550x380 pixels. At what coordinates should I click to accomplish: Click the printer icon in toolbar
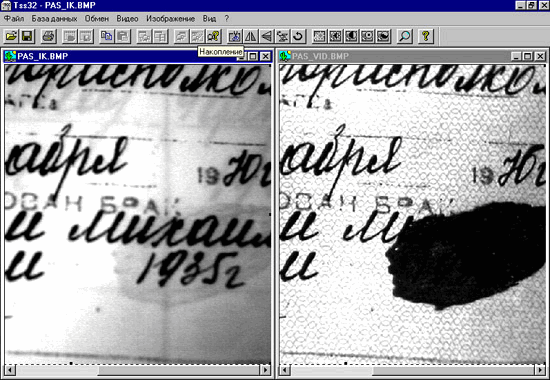(48, 36)
